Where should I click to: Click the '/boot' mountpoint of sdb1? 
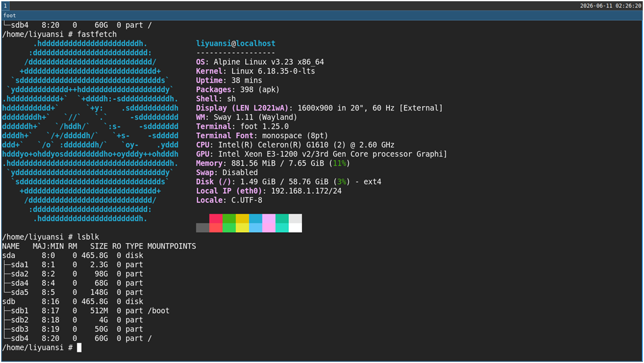pos(159,311)
